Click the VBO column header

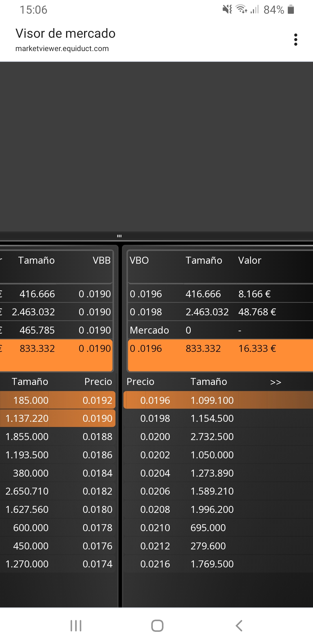(x=139, y=260)
